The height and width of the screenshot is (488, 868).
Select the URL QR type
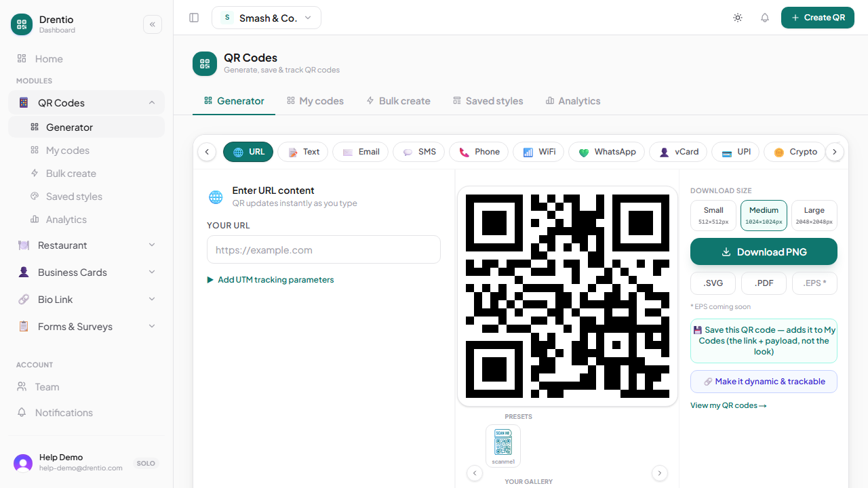(248, 152)
